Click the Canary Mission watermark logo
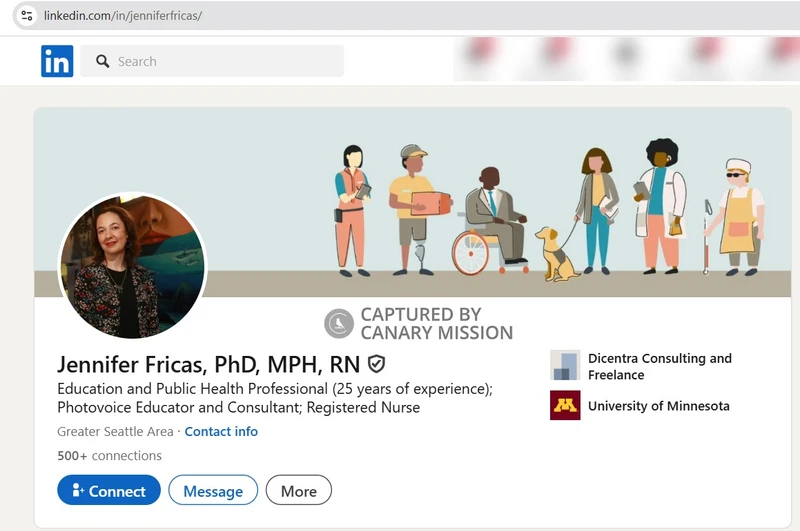This screenshot has height=531, width=800. (339, 323)
